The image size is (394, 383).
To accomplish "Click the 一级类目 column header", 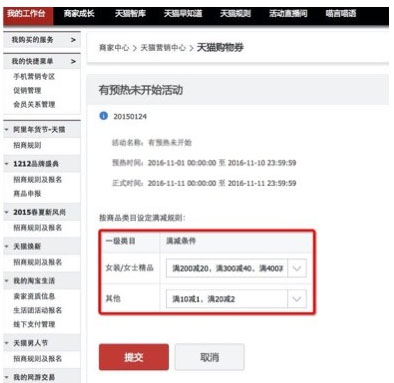I will [x=120, y=241].
